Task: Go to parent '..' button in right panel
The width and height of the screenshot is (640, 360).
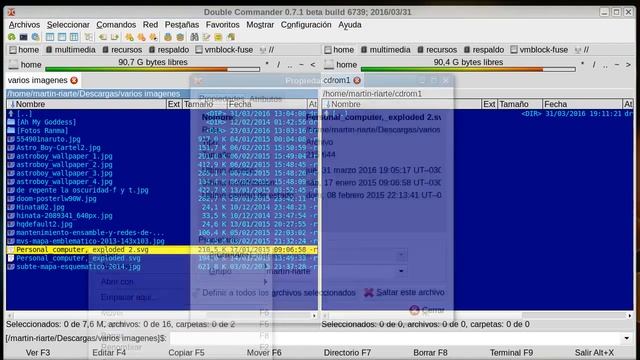Action: [x=605, y=64]
